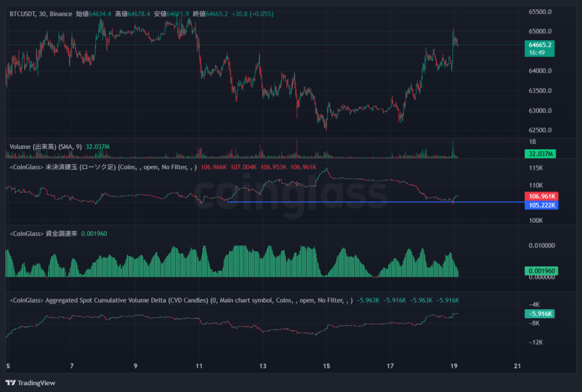This screenshot has width=582, height=392.
Task: Click the 100K open interest axis label
Action: [536, 220]
